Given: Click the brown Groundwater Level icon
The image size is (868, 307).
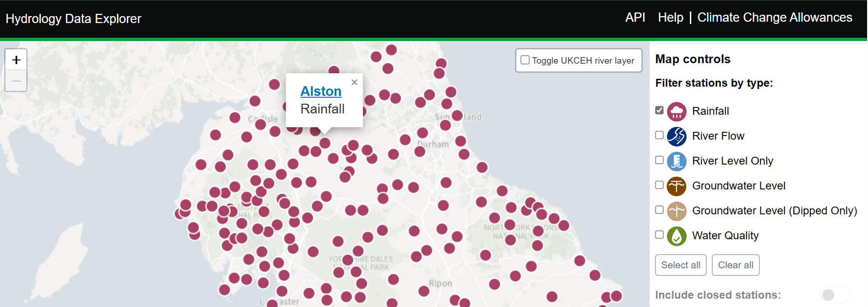Looking at the screenshot, I should tap(676, 186).
